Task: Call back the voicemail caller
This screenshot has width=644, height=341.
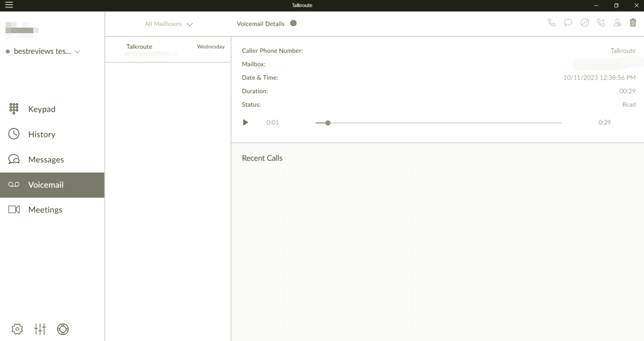Action: click(551, 23)
